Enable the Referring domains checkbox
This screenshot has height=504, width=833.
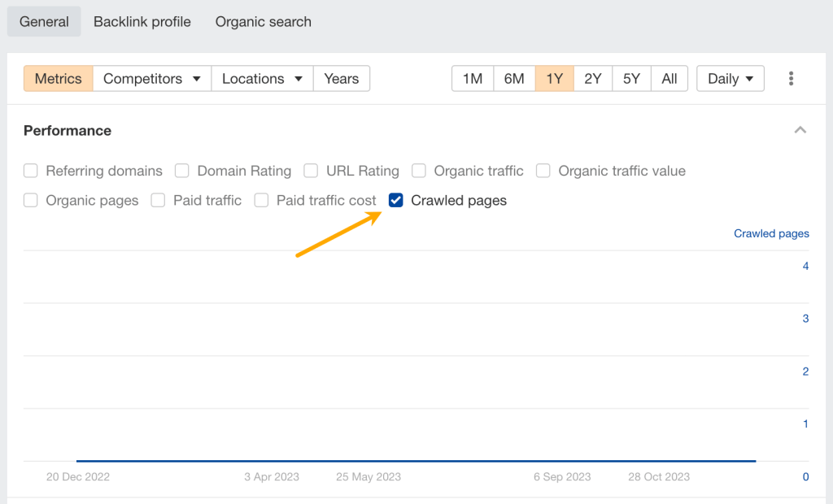point(31,171)
